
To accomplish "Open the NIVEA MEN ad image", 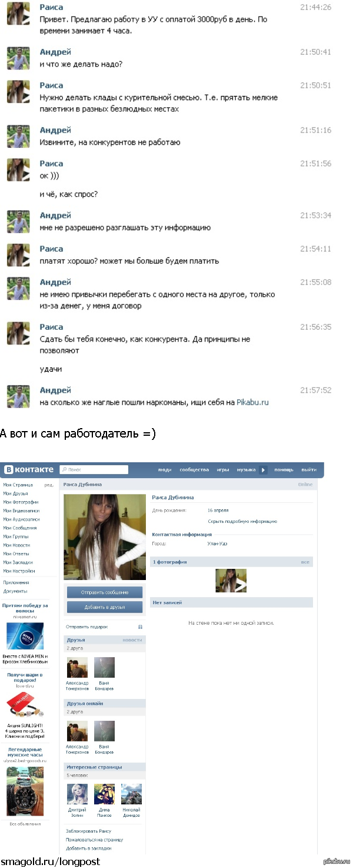I will [x=25, y=636].
